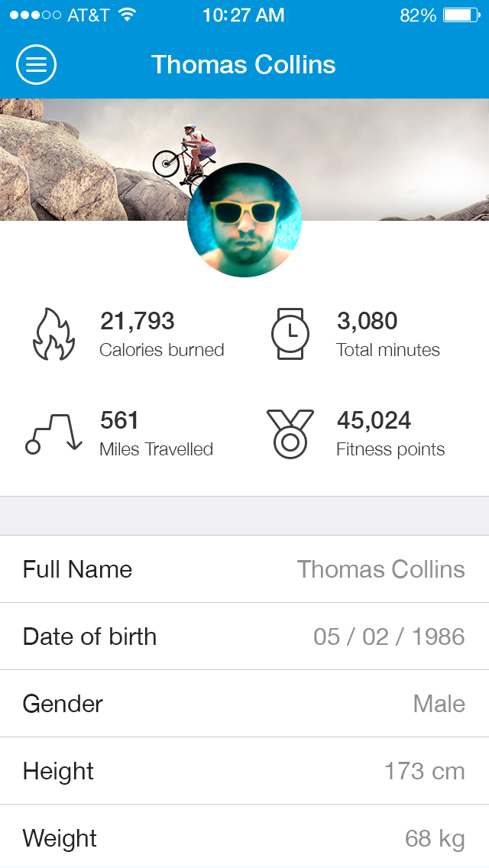Select the Gender row value Male
This screenshot has height=868, width=489.
pos(439,704)
